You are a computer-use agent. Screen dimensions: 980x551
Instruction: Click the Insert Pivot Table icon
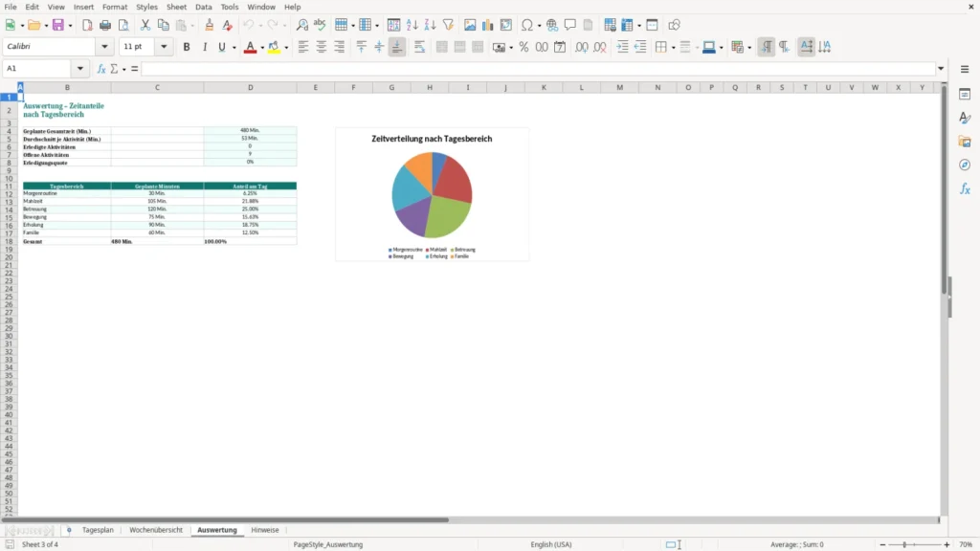point(506,25)
